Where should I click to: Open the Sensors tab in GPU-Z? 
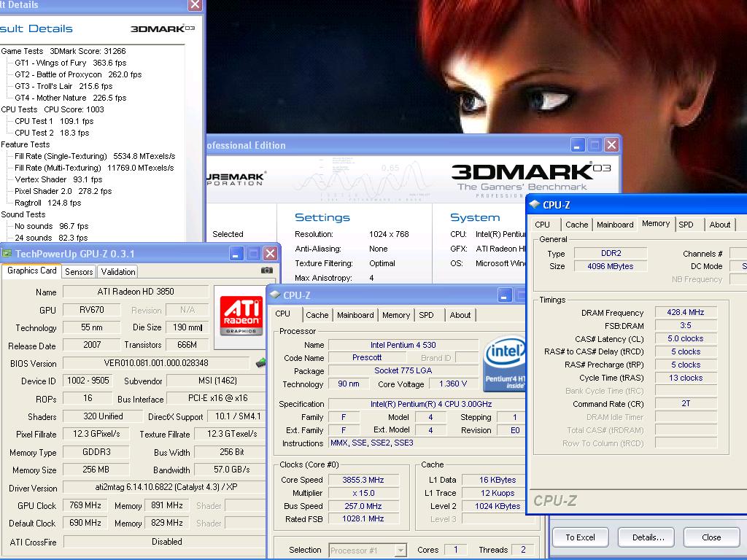click(x=79, y=272)
